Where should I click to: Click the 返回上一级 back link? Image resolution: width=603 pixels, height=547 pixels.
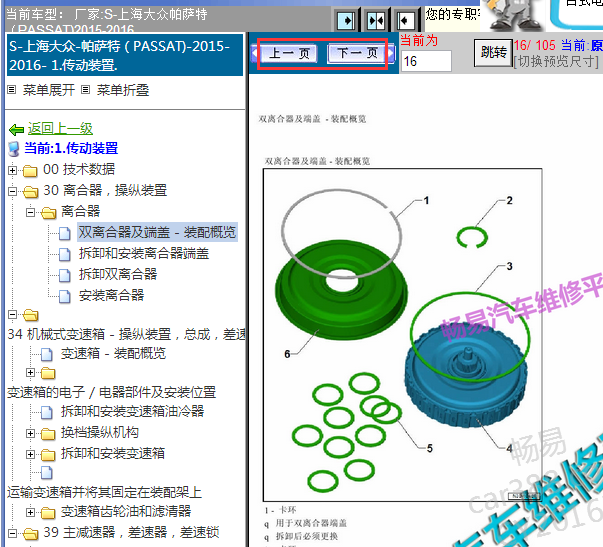tap(60, 128)
